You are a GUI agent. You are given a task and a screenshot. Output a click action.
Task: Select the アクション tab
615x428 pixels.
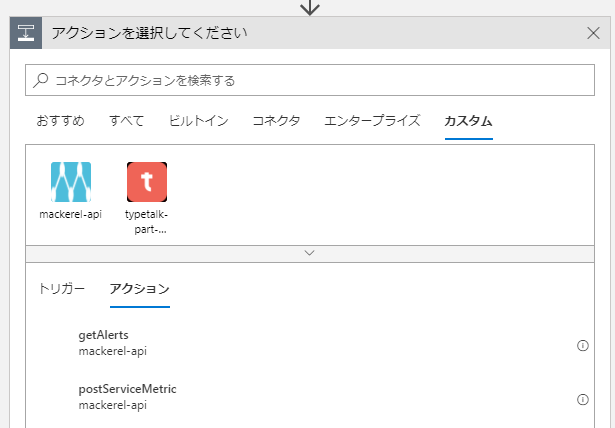pyautogui.click(x=140, y=290)
